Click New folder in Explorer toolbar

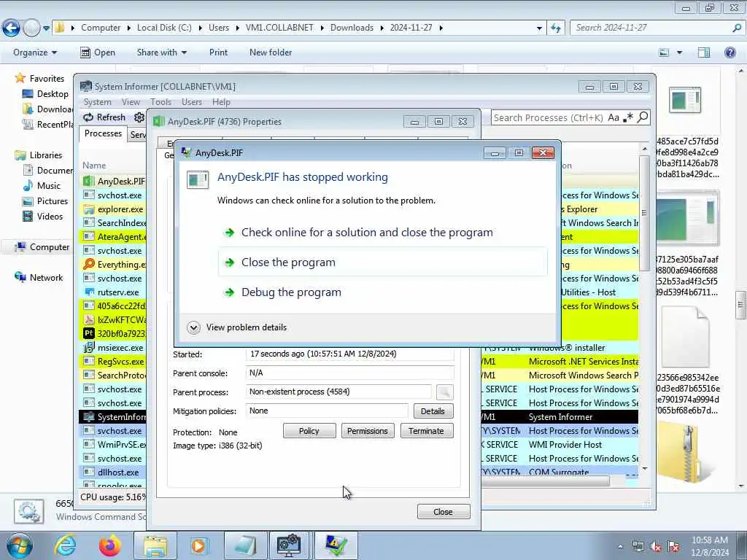point(271,52)
